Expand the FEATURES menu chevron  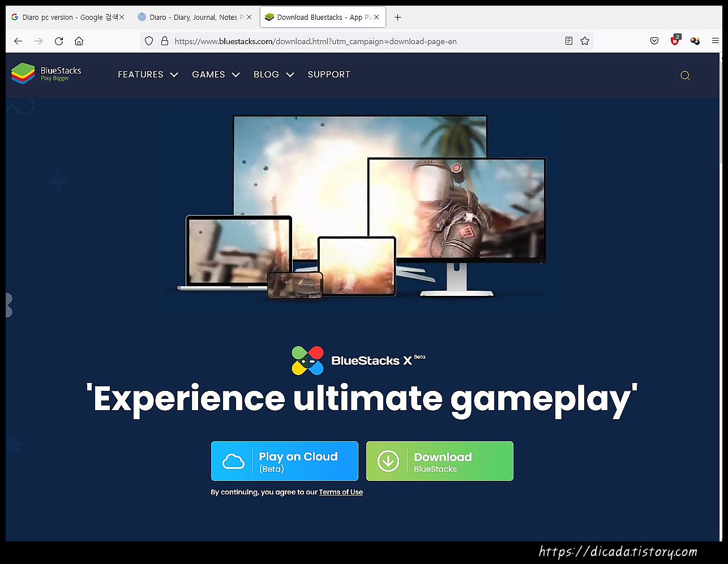pyautogui.click(x=174, y=75)
